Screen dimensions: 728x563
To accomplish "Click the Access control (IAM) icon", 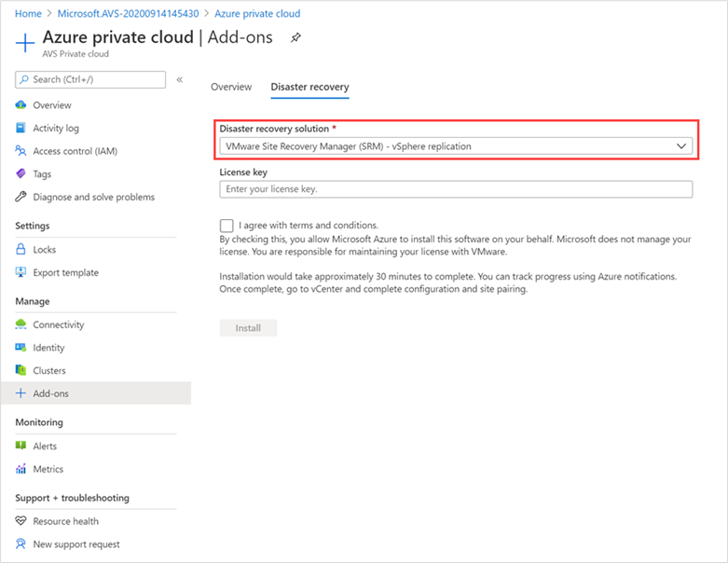I will click(21, 151).
